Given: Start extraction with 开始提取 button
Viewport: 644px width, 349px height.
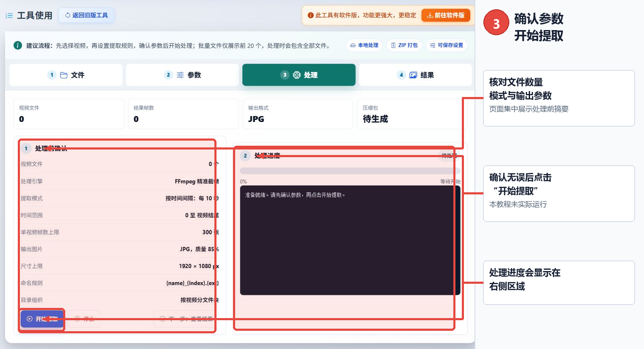Looking at the screenshot, I should point(42,319).
